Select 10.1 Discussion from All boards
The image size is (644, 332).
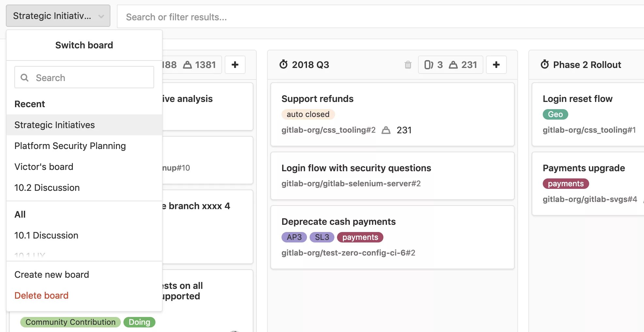pyautogui.click(x=46, y=235)
